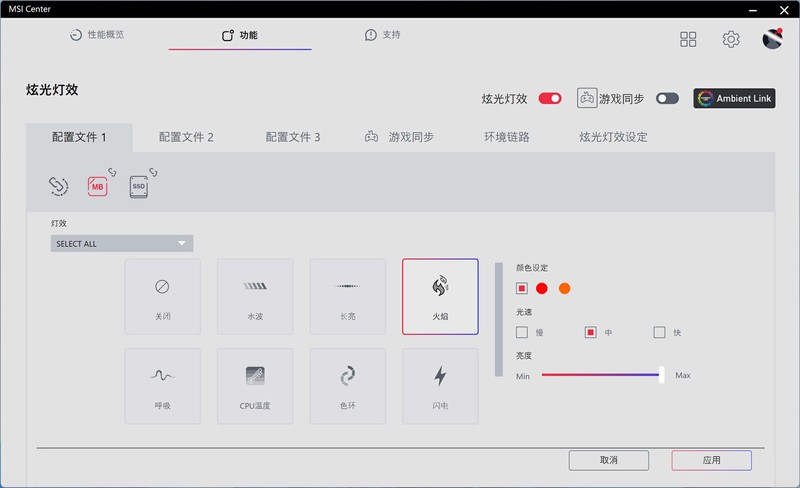The image size is (800, 488).
Task: Toggle the 炫光灯效 master switch
Action: click(550, 99)
